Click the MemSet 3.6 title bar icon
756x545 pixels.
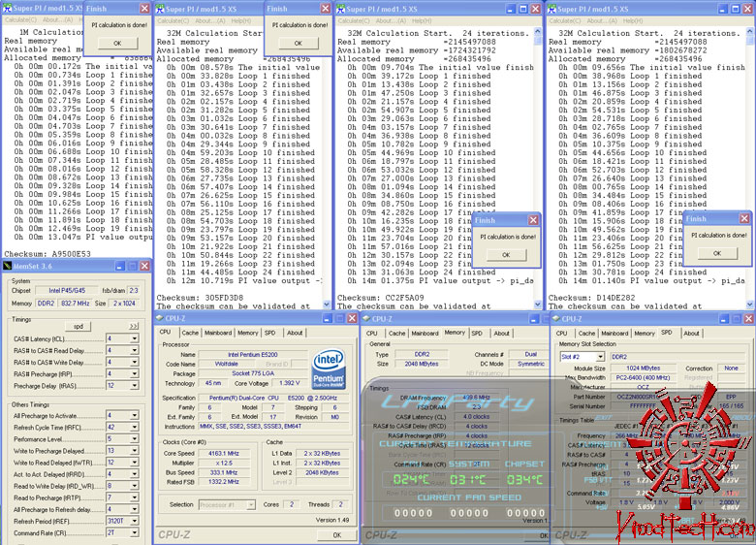(7, 266)
